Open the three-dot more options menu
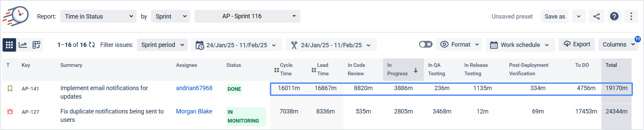The image size is (644, 130). tap(631, 16)
